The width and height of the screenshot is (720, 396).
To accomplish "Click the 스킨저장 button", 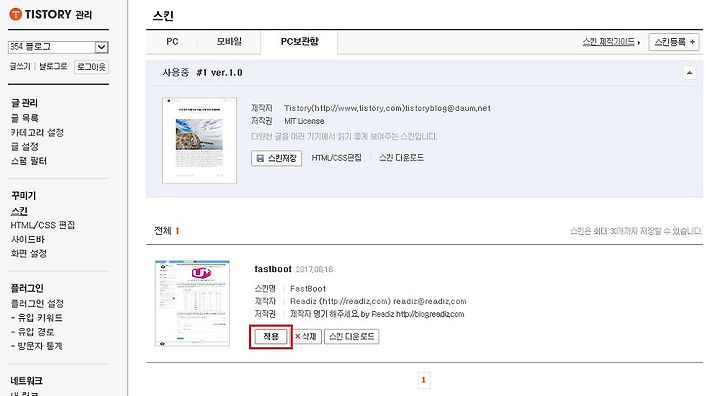I will (x=276, y=158).
